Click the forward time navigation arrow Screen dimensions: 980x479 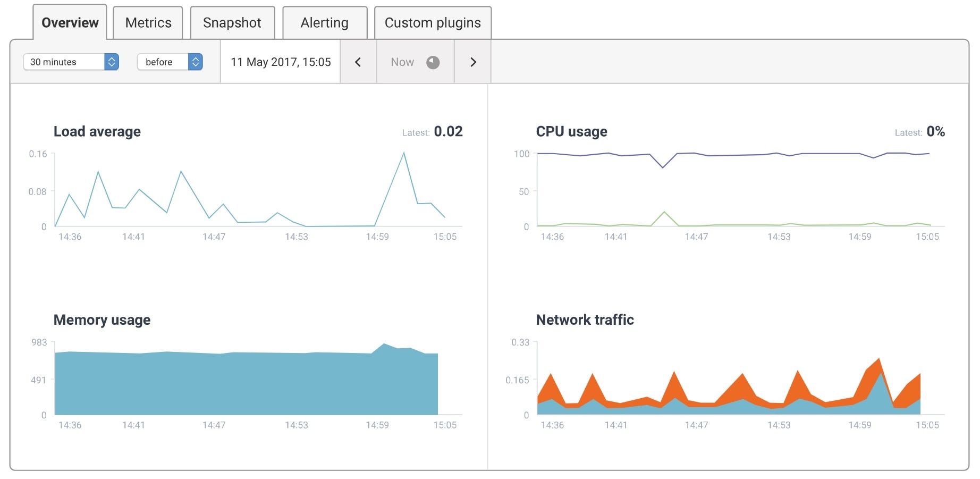click(x=472, y=62)
